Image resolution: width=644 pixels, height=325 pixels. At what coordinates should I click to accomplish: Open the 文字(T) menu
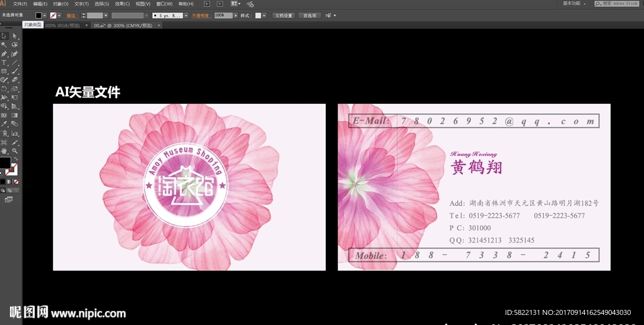tap(81, 4)
